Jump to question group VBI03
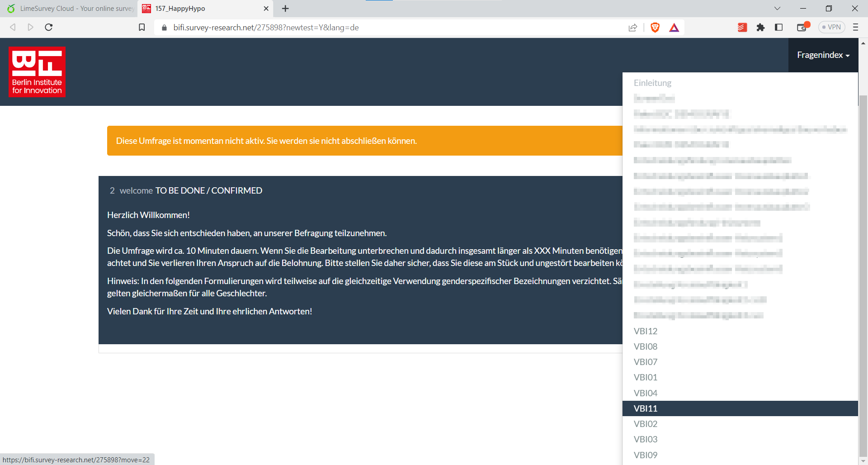This screenshot has width=868, height=465. (740, 439)
